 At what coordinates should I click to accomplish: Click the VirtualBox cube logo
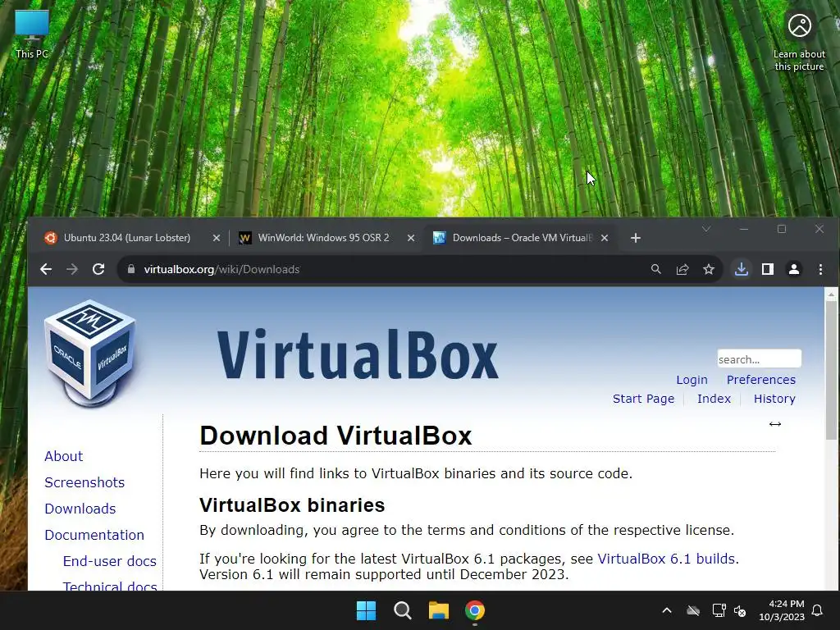(x=90, y=354)
